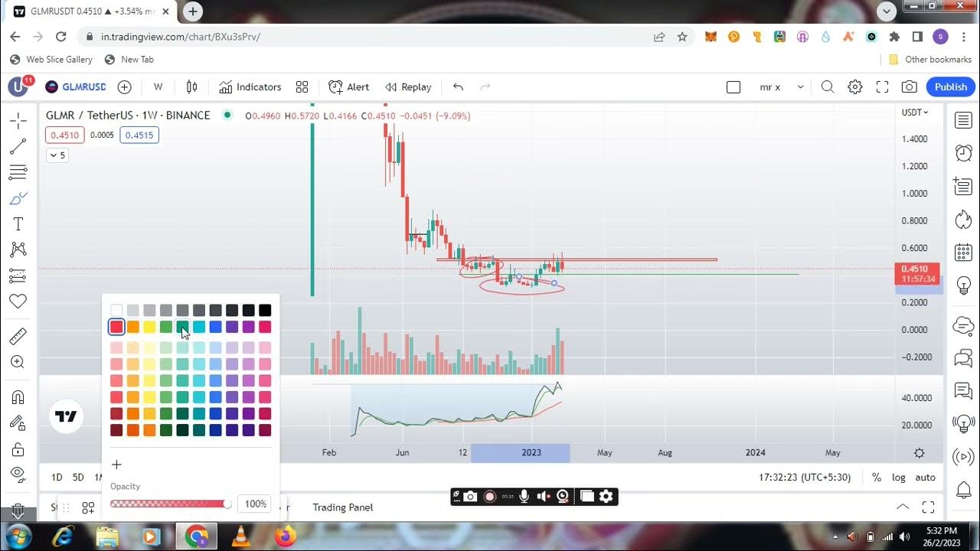Click the 100% opacity field
Screen dimensions: 980x551
[254, 504]
